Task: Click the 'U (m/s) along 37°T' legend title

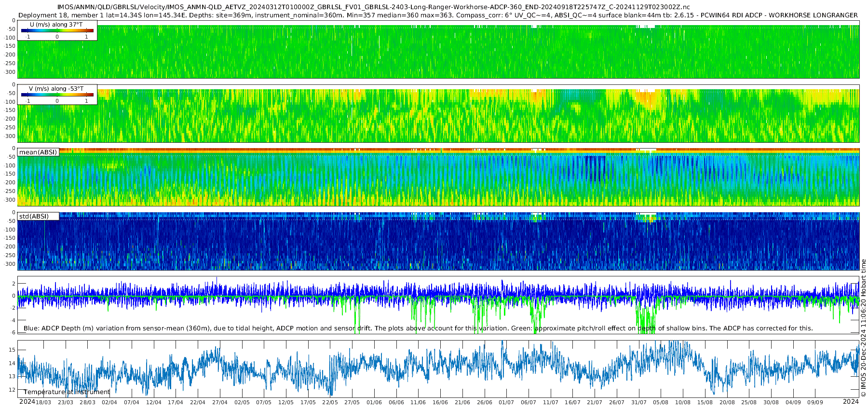Action: (x=56, y=25)
